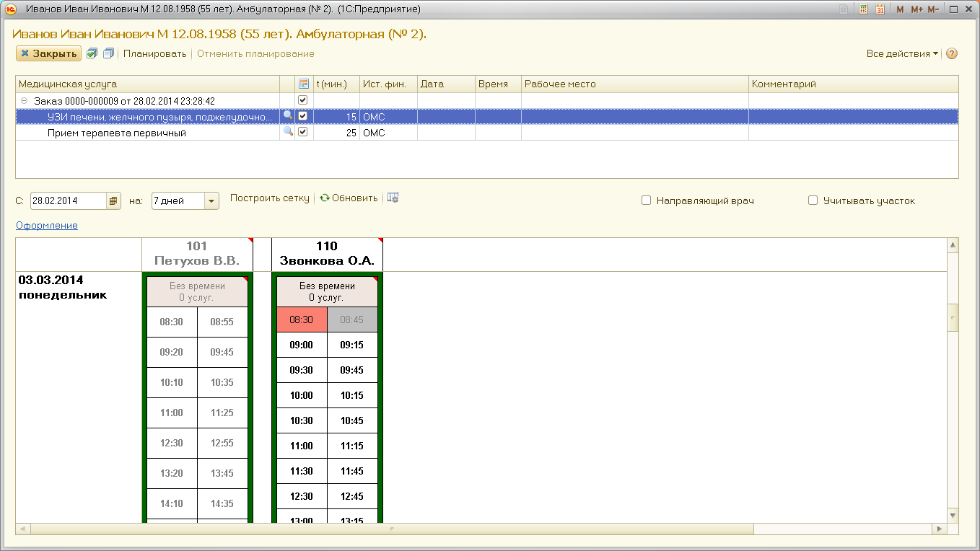Click the 1C application logo icon

(x=11, y=9)
